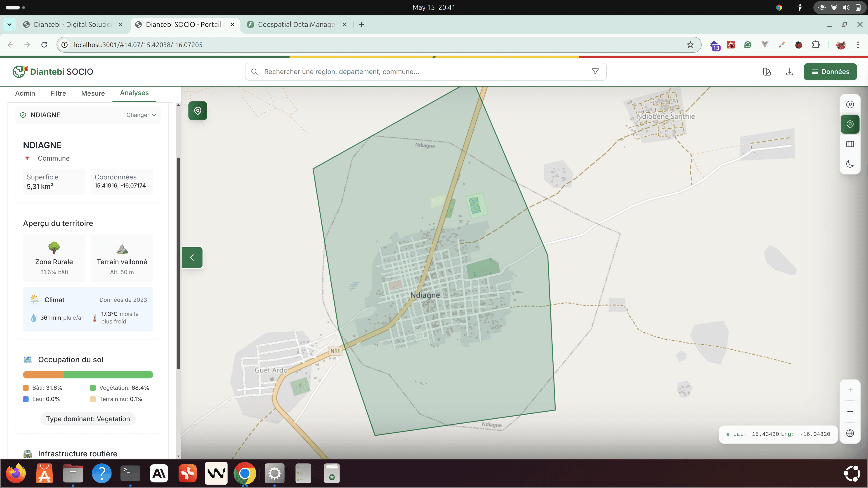Bookmark the page with the star icon
The image size is (868, 488).
click(690, 45)
